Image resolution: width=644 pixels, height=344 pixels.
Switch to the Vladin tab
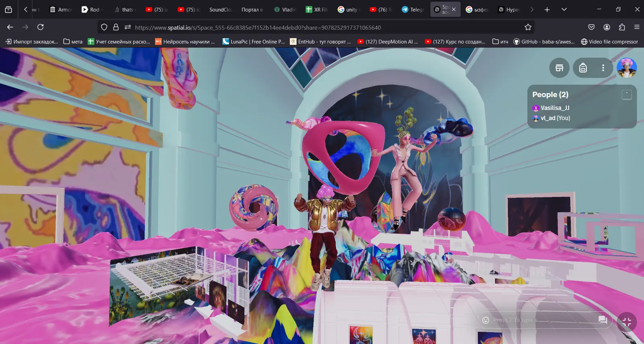point(285,9)
